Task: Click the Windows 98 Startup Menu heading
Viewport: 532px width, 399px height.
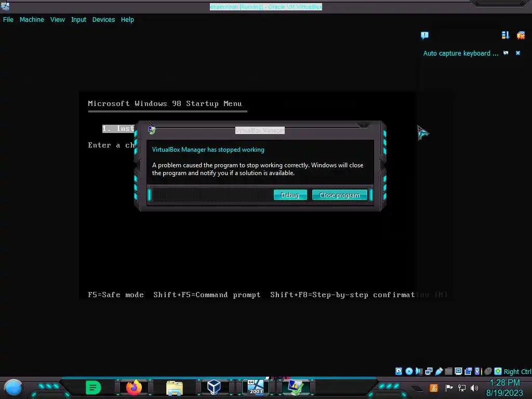Action: click(165, 103)
